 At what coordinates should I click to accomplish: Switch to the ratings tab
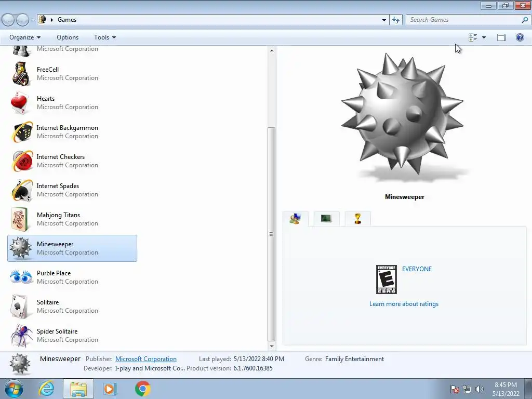(x=296, y=219)
